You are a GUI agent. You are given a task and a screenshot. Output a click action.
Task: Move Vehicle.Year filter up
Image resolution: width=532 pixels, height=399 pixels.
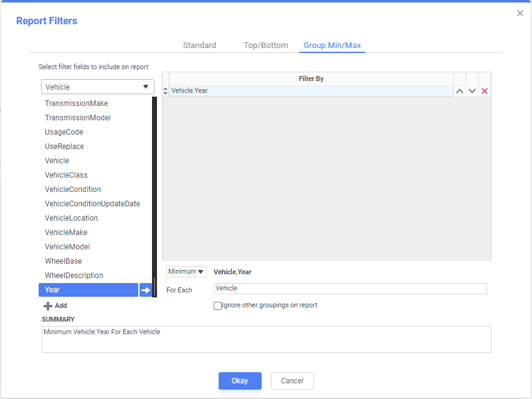point(460,91)
